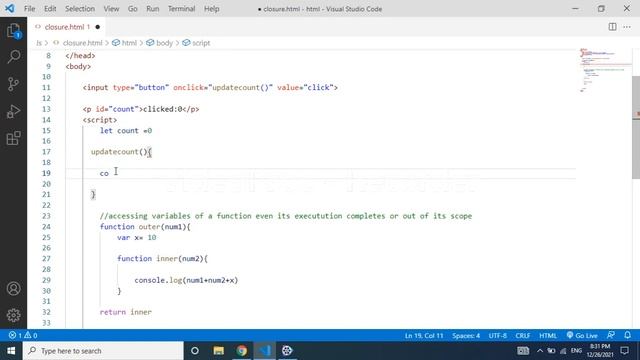Open the Manage gear icon
This screenshot has width=640, height=360.
coord(13,315)
